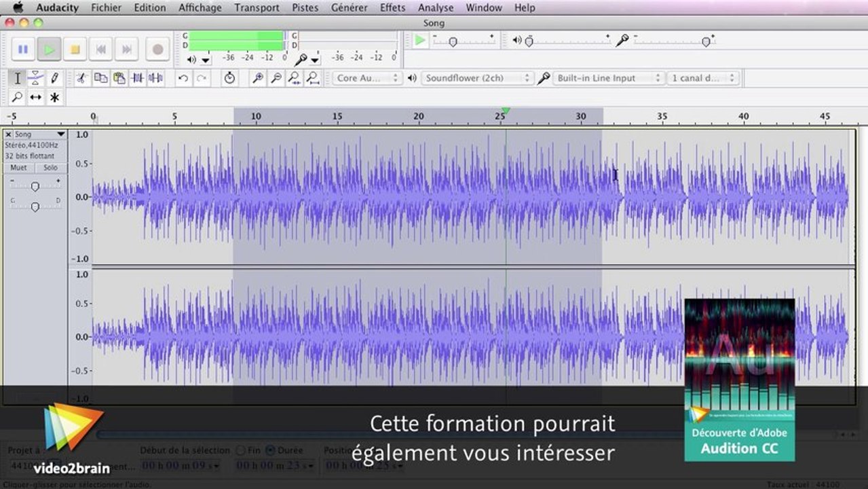Image resolution: width=868 pixels, height=489 pixels.
Task: Skip to end of the track
Action: (126, 50)
